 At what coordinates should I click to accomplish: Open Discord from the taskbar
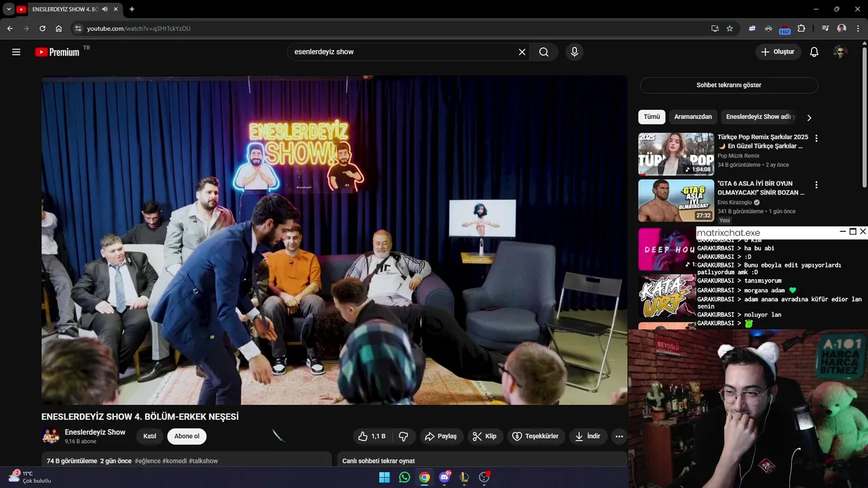click(444, 477)
